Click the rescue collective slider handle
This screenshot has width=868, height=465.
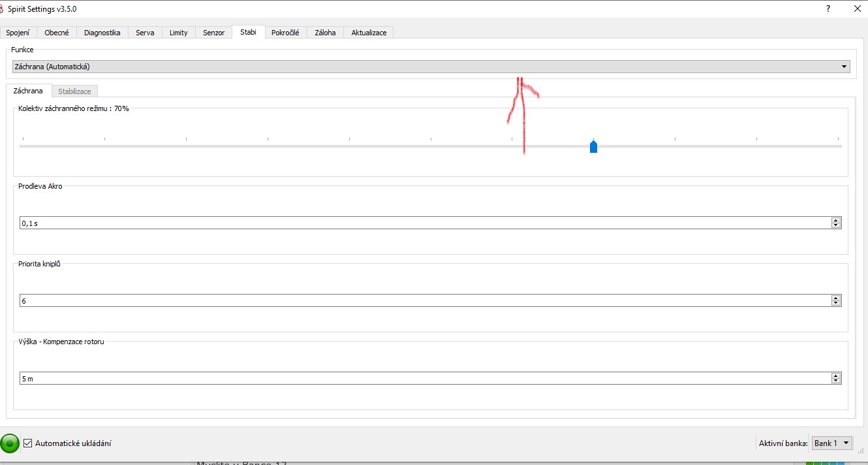(x=593, y=146)
